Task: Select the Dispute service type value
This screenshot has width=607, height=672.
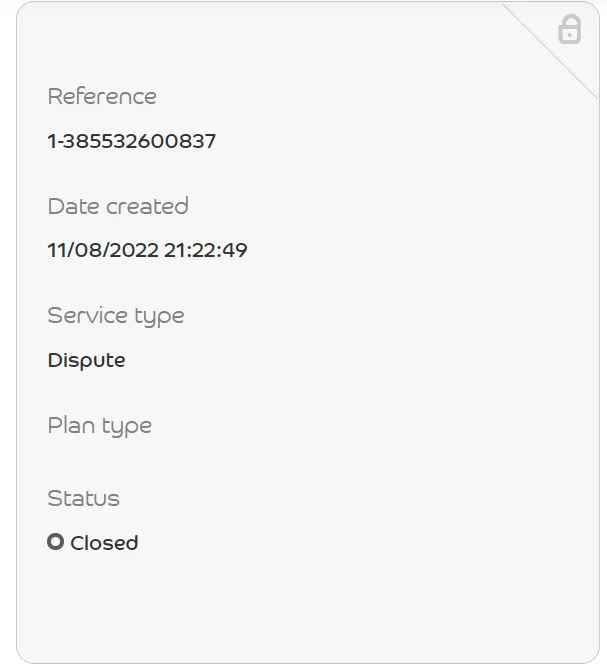Action: click(86, 360)
